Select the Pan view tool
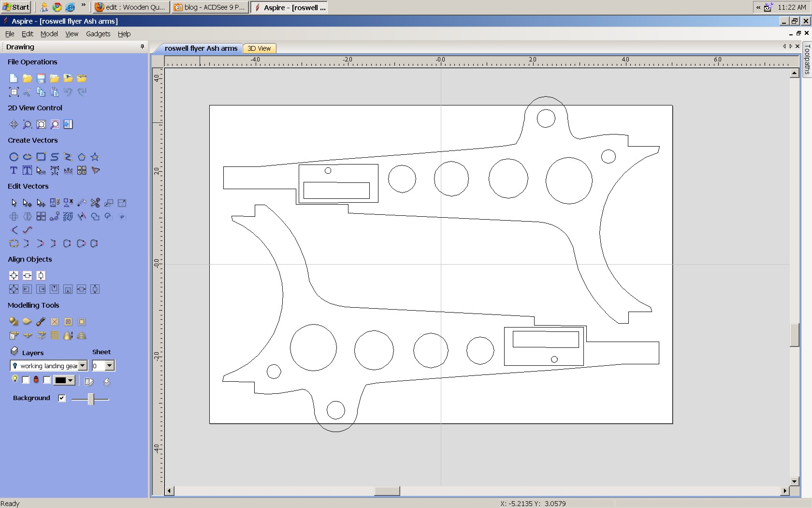The height and width of the screenshot is (508, 812). coord(14,124)
